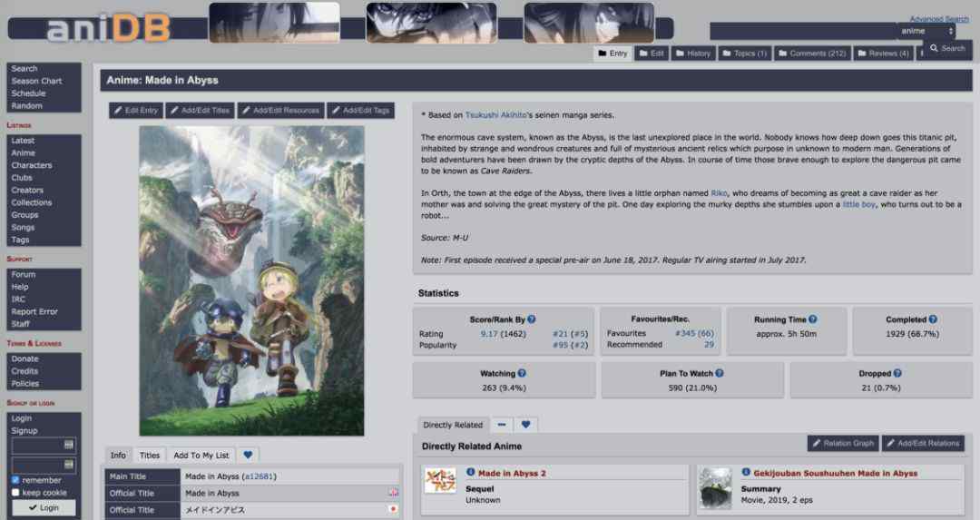Open the Tsukushi Akihito creator link
Image resolution: width=980 pixels, height=520 pixels.
point(496,115)
